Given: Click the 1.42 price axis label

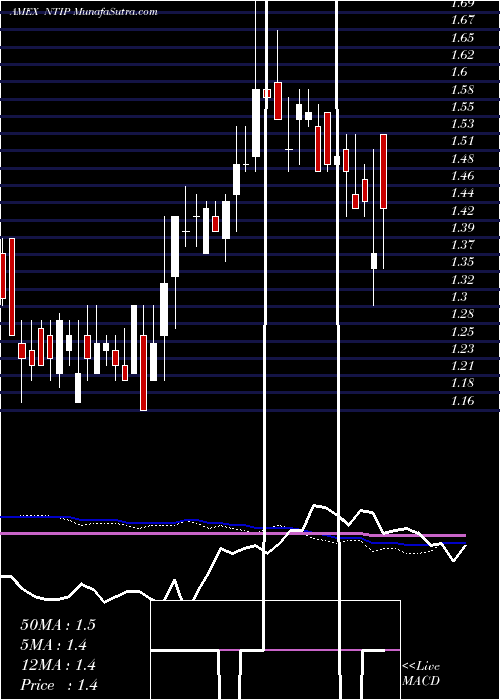Looking at the screenshot, I should 462,210.
